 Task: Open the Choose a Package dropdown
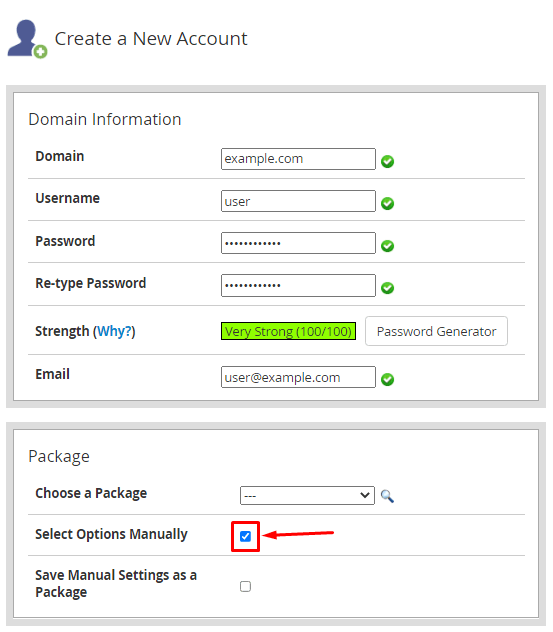pos(307,495)
